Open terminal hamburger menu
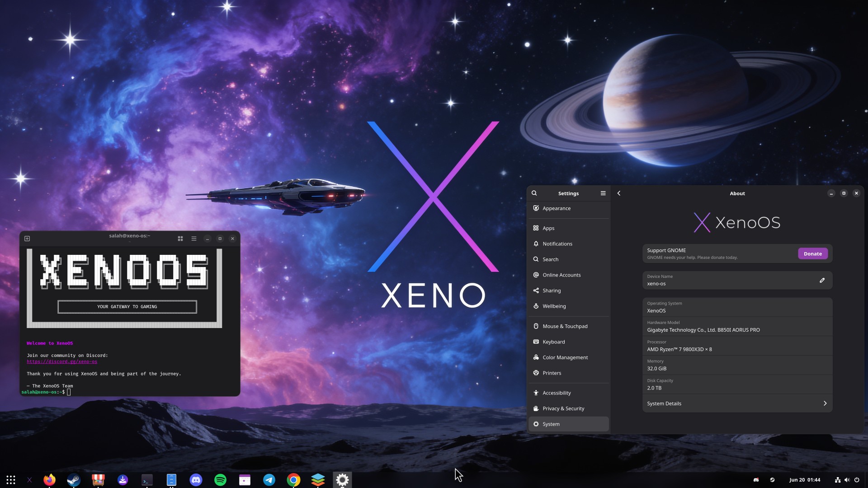 pos(194,239)
